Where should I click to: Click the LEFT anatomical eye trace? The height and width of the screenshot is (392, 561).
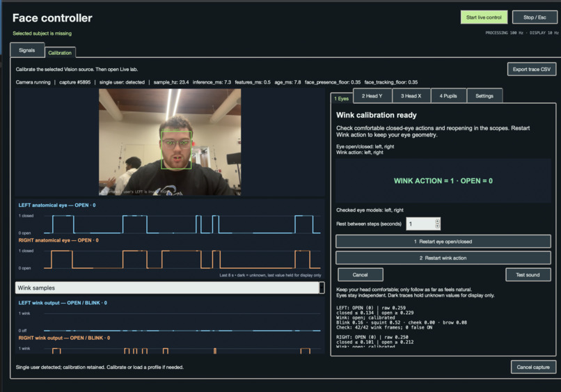click(182, 224)
